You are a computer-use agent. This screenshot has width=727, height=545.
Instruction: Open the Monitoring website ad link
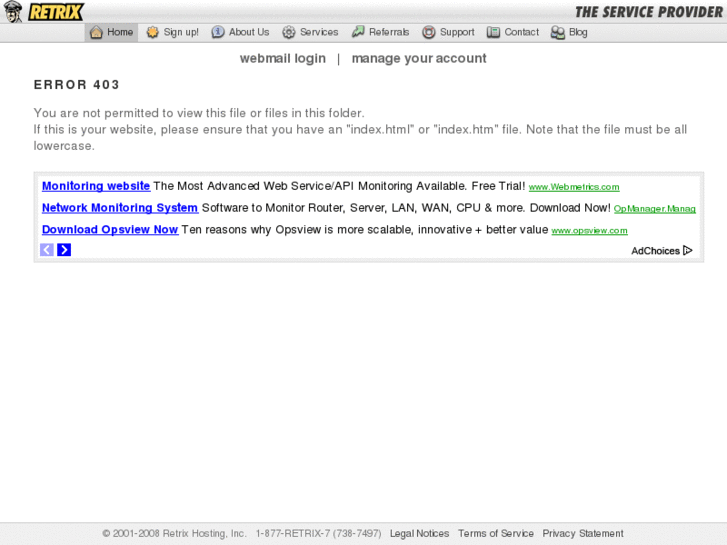click(96, 186)
